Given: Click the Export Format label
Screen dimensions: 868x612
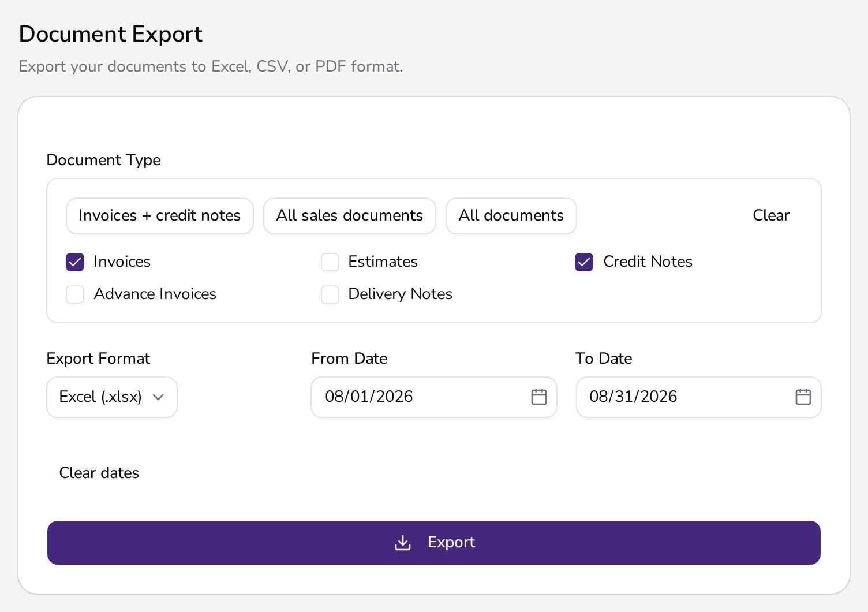Looking at the screenshot, I should [x=98, y=359].
